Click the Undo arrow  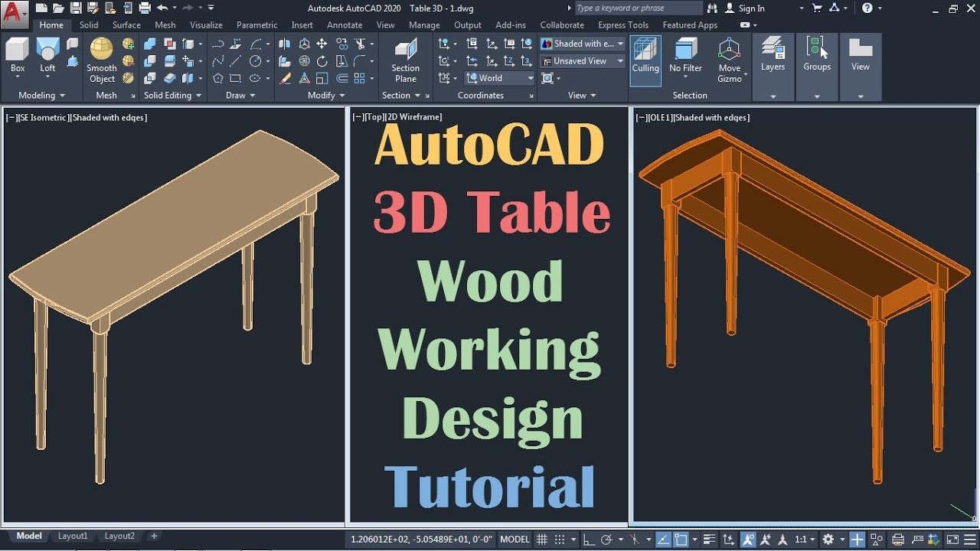coord(162,8)
